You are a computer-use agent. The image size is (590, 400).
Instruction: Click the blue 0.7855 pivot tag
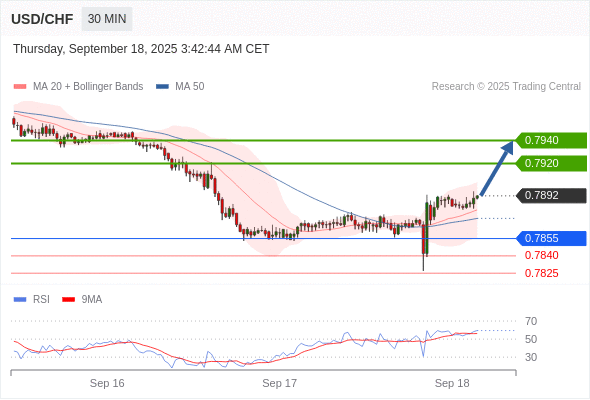point(551,238)
